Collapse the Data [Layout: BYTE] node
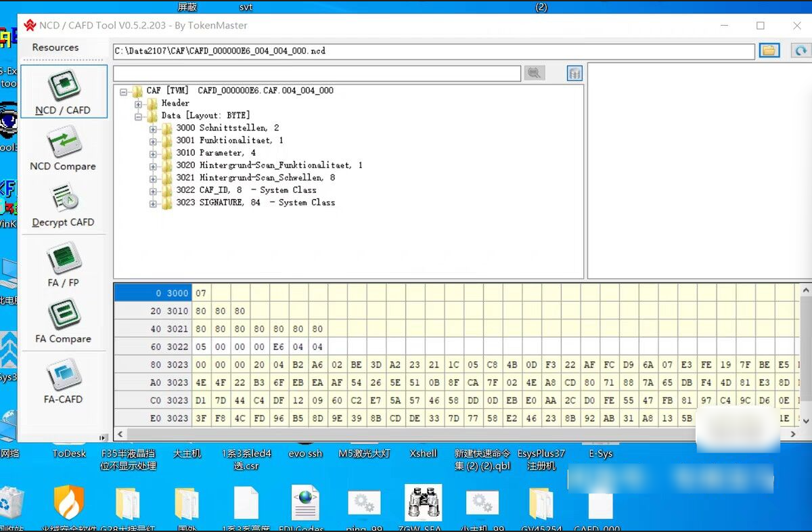812x532 pixels. coord(138,116)
